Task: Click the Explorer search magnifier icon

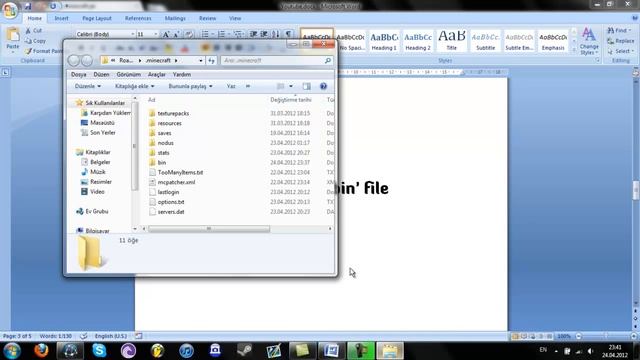Action: (x=327, y=60)
